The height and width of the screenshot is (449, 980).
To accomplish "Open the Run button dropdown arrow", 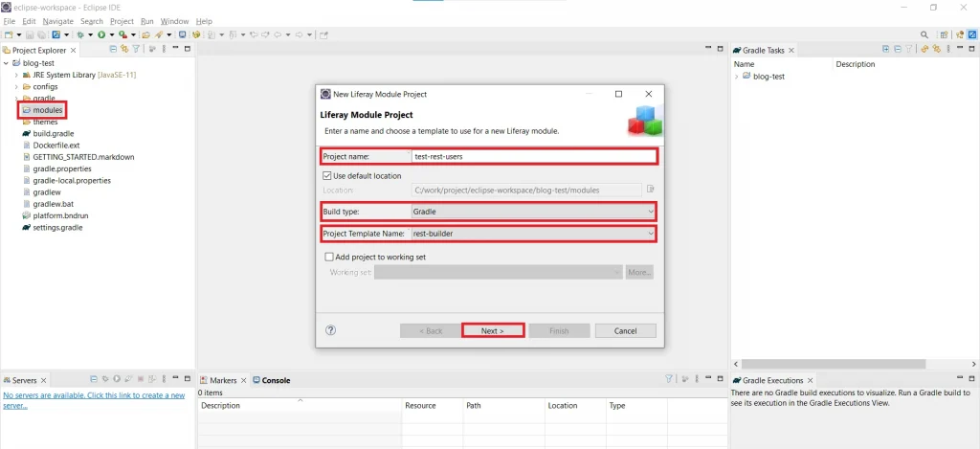I will click(x=111, y=34).
